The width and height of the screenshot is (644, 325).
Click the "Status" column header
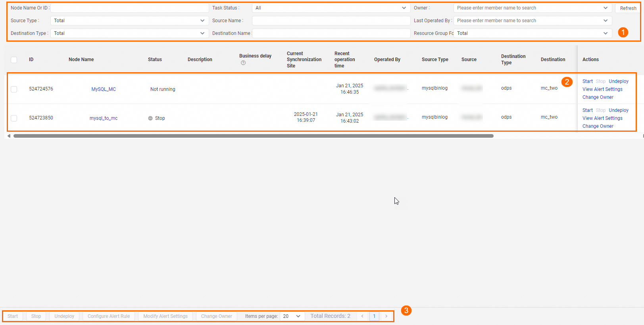tap(155, 60)
